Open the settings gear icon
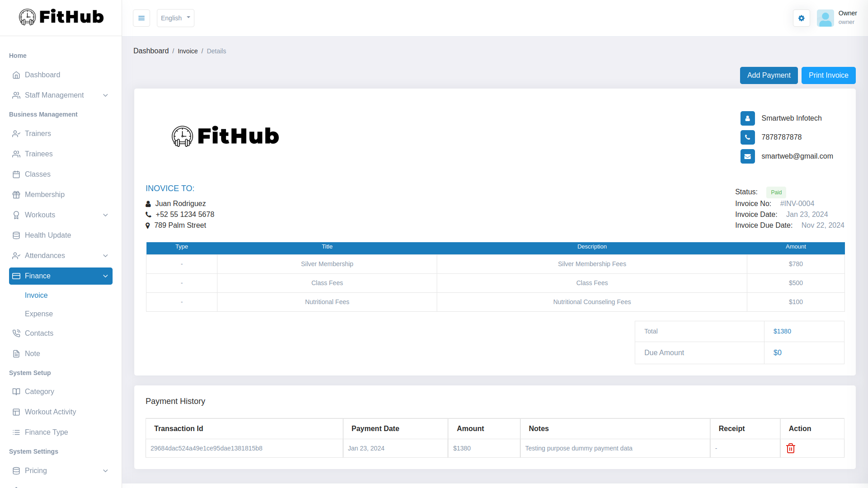The width and height of the screenshot is (868, 488). pos(802,18)
